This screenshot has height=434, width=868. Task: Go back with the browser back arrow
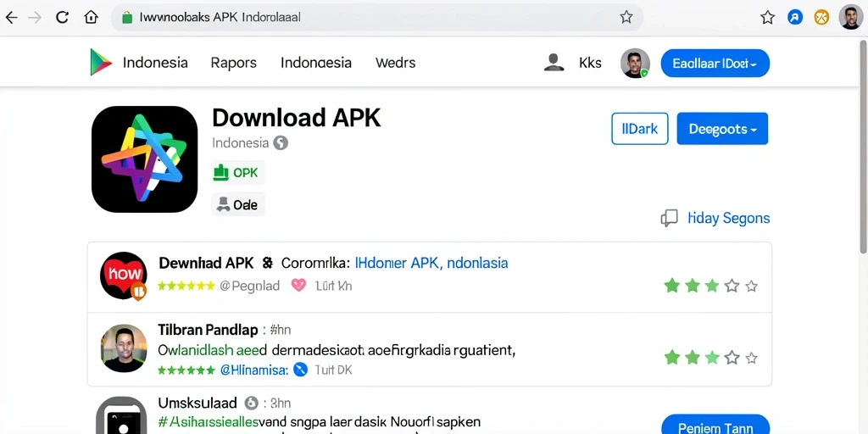11,18
